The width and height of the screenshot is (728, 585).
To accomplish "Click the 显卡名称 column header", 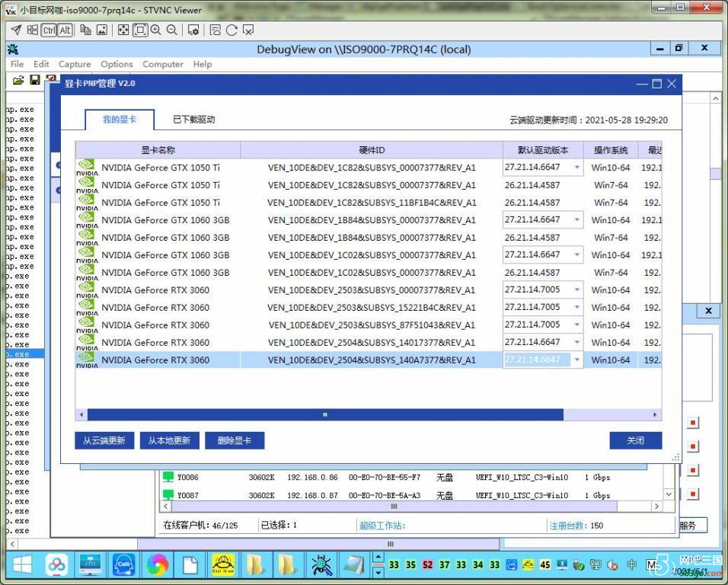I will tap(158, 150).
